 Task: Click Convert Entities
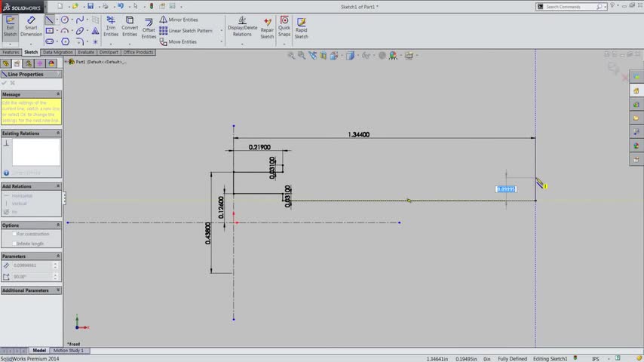(x=130, y=26)
